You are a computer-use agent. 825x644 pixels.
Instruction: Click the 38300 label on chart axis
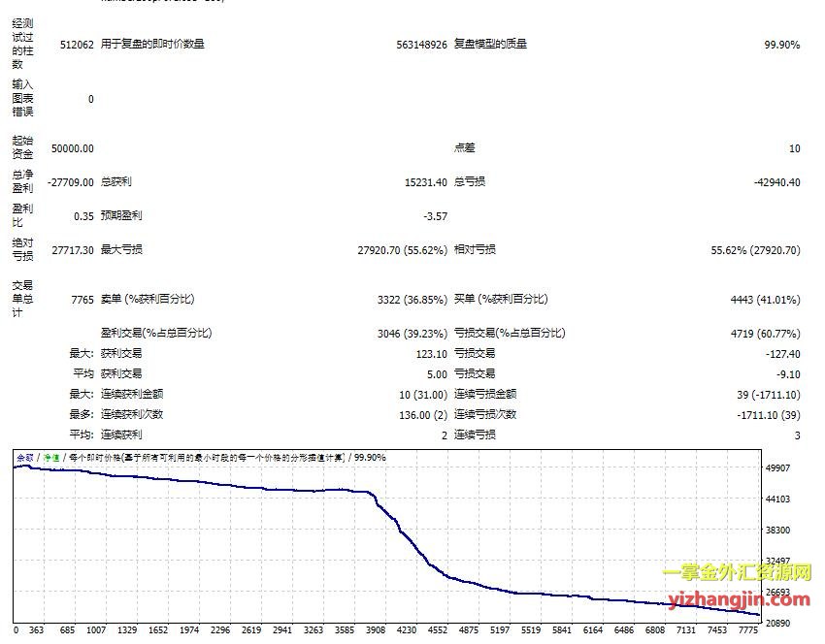tap(777, 530)
